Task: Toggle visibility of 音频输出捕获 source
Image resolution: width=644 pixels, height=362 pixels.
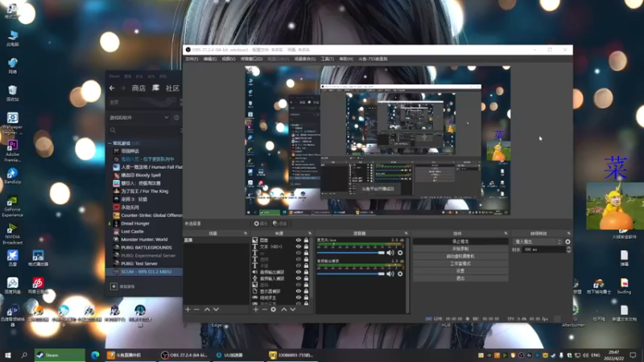Action: click(x=299, y=272)
